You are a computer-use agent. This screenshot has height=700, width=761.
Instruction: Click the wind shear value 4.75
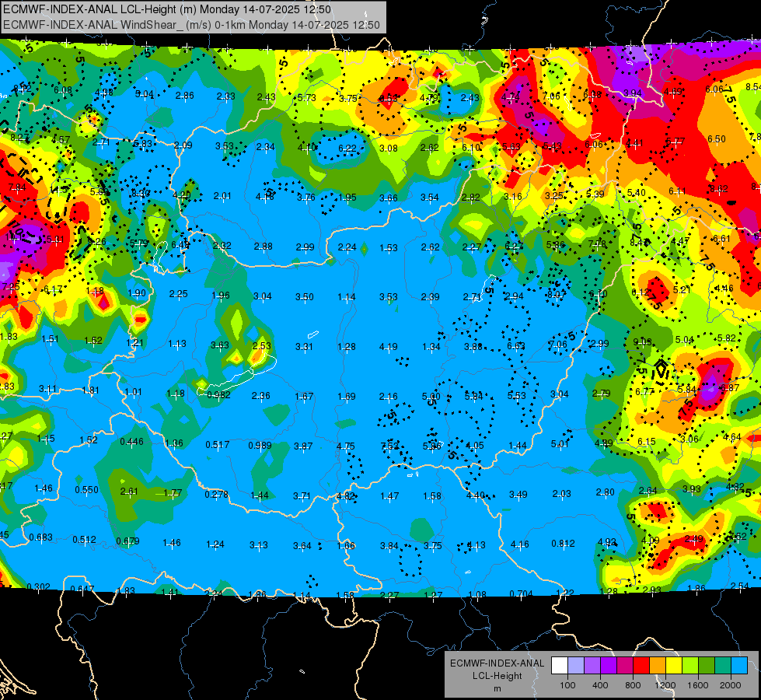pos(346,446)
